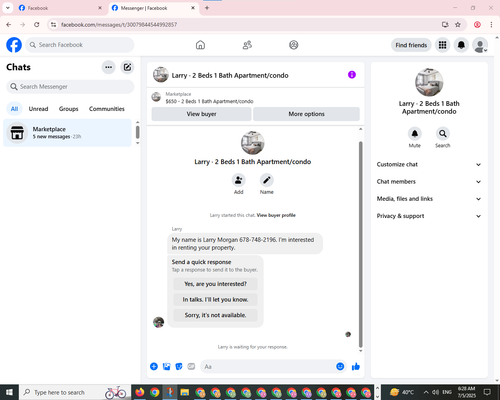Open the Groups icon in top navigation

click(x=294, y=45)
